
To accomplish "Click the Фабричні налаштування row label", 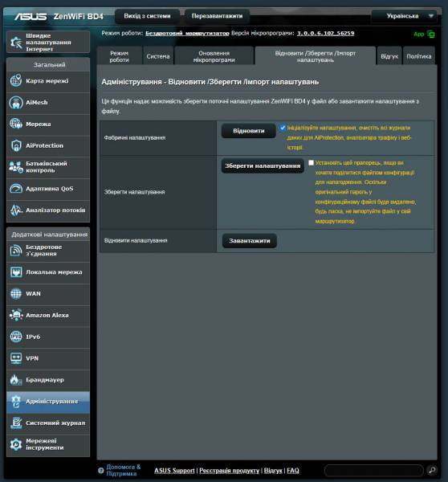I will [x=135, y=137].
